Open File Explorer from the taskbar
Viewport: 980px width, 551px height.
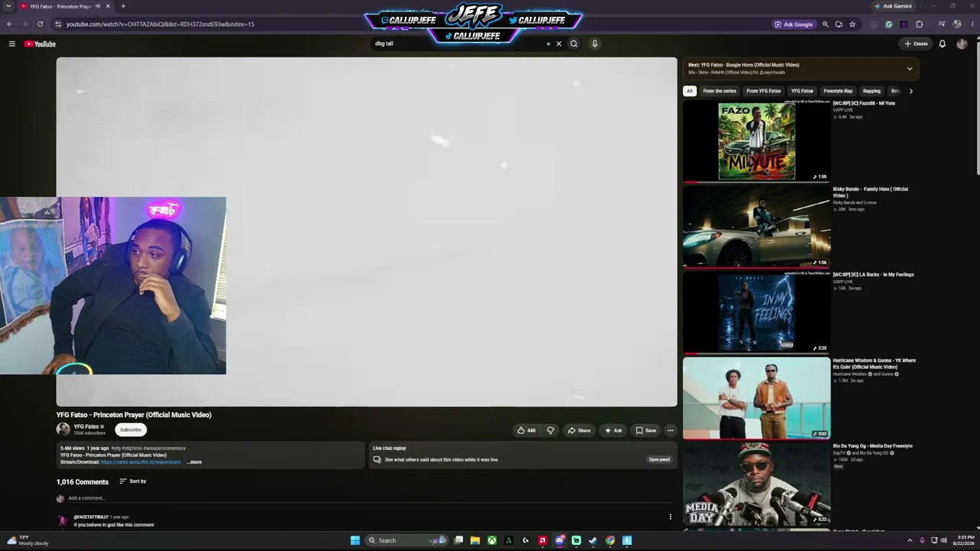point(475,540)
